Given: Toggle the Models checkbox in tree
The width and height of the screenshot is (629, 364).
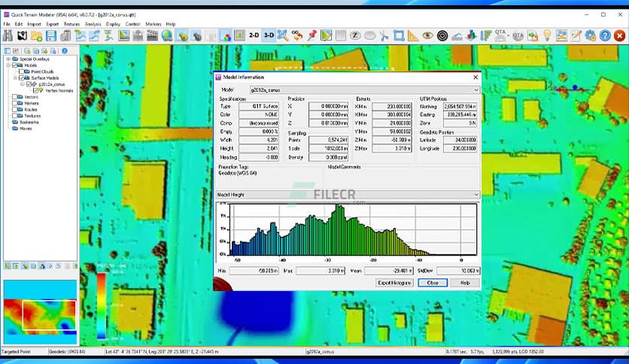Looking at the screenshot, I should tap(14, 65).
